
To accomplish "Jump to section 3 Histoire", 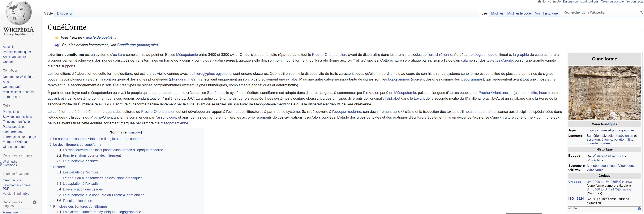I will [x=59, y=167].
